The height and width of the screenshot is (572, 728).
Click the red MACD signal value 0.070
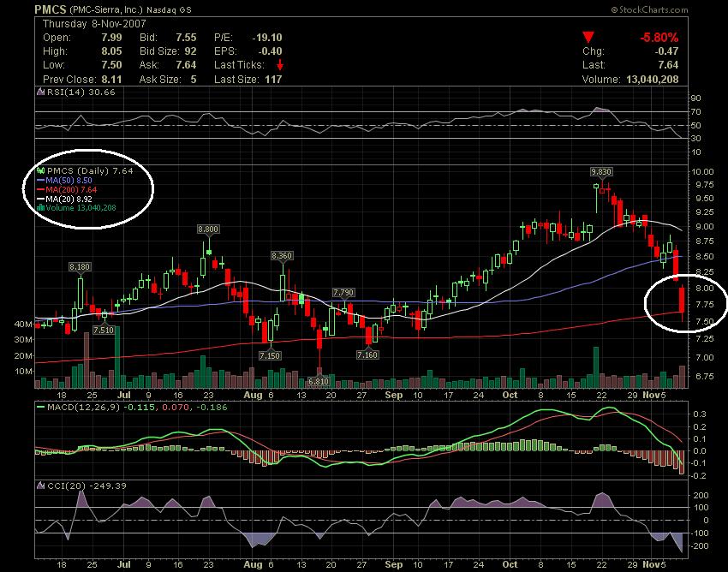click(175, 408)
